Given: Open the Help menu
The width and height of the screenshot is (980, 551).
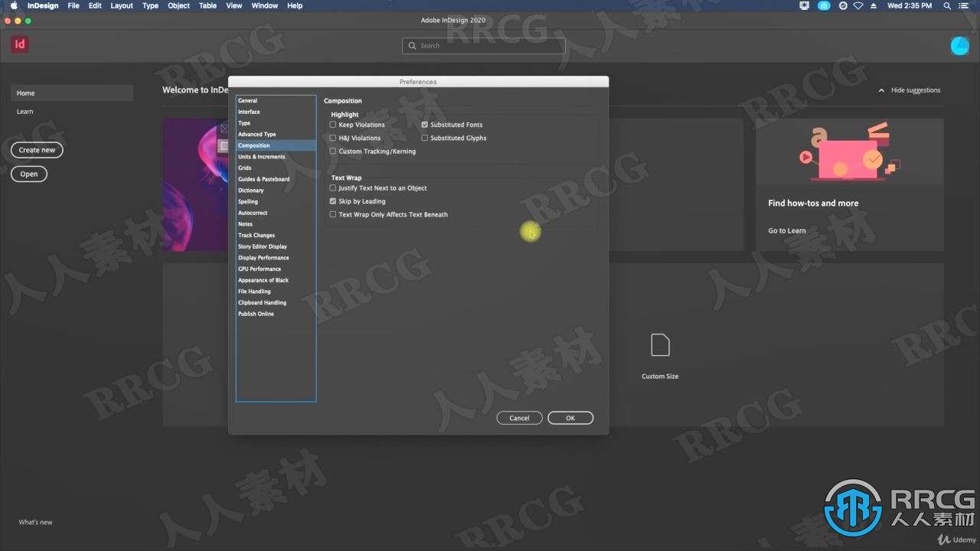Looking at the screenshot, I should pyautogui.click(x=295, y=5).
